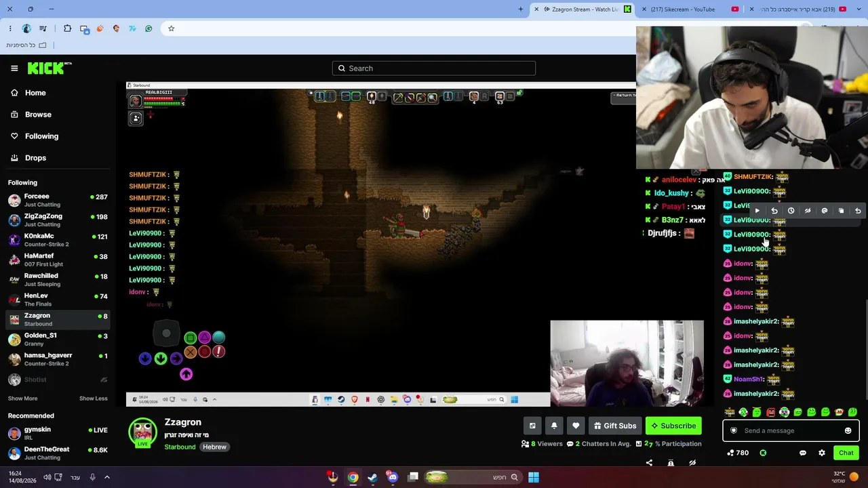Open ZigZagZong channel in sidebar

point(58,220)
